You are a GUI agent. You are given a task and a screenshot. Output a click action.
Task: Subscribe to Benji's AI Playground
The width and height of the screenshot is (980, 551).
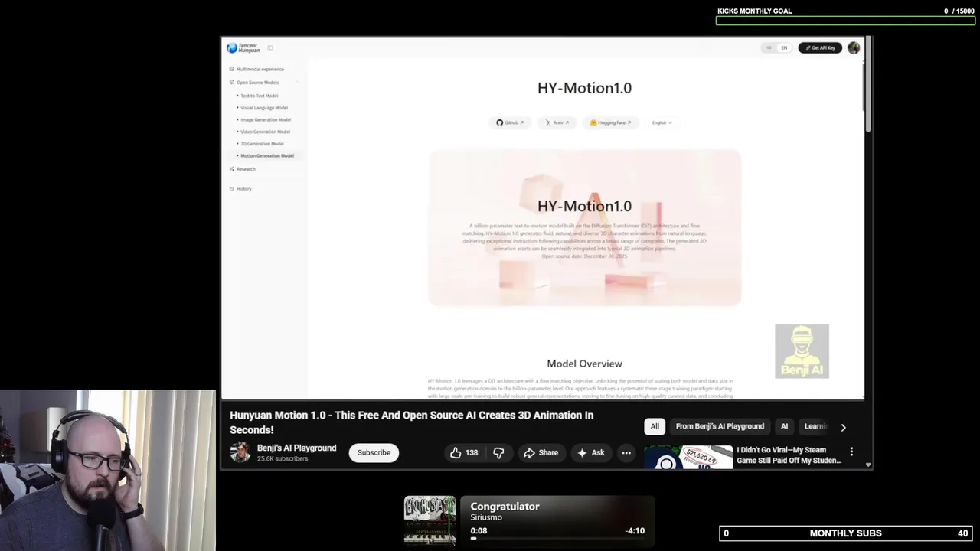click(x=374, y=452)
